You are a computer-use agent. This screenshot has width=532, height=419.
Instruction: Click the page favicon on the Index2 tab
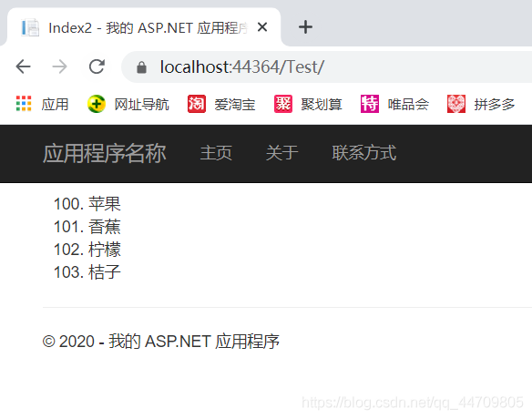pos(30,27)
